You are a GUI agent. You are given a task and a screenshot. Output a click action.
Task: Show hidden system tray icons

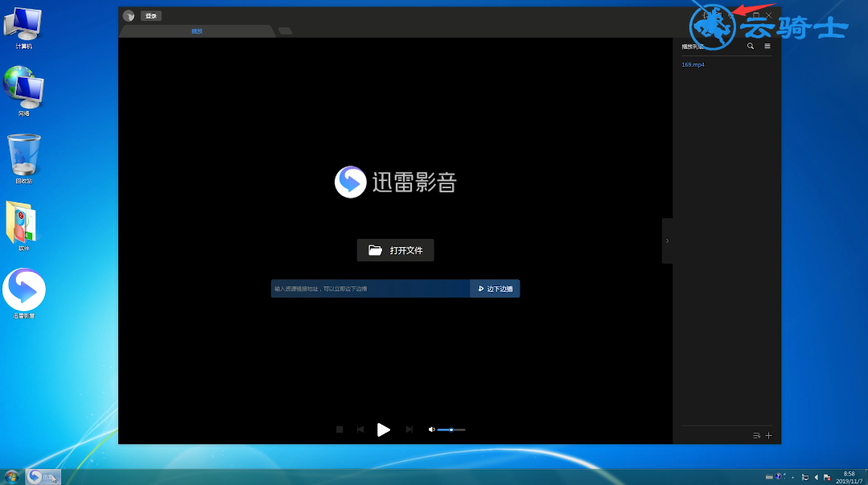click(792, 477)
